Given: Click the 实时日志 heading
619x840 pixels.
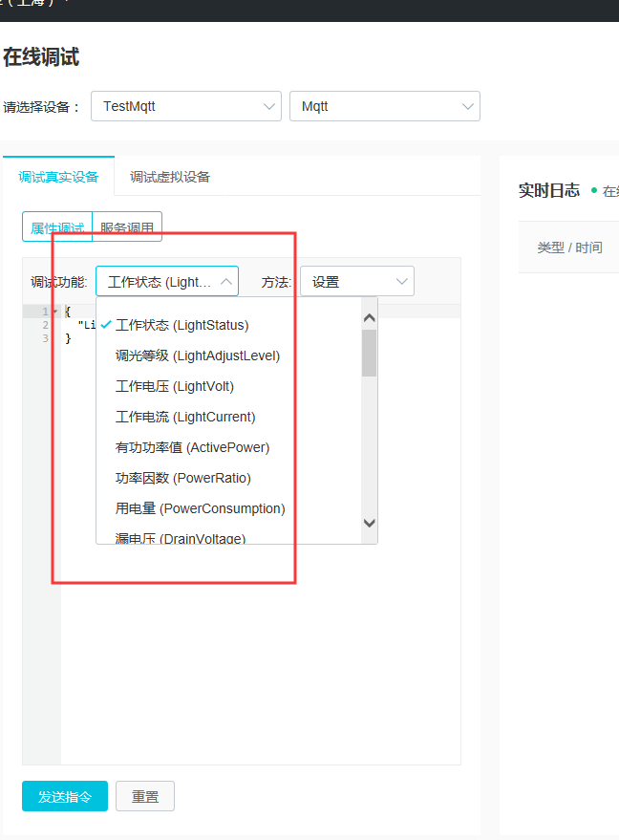Looking at the screenshot, I should 549,190.
